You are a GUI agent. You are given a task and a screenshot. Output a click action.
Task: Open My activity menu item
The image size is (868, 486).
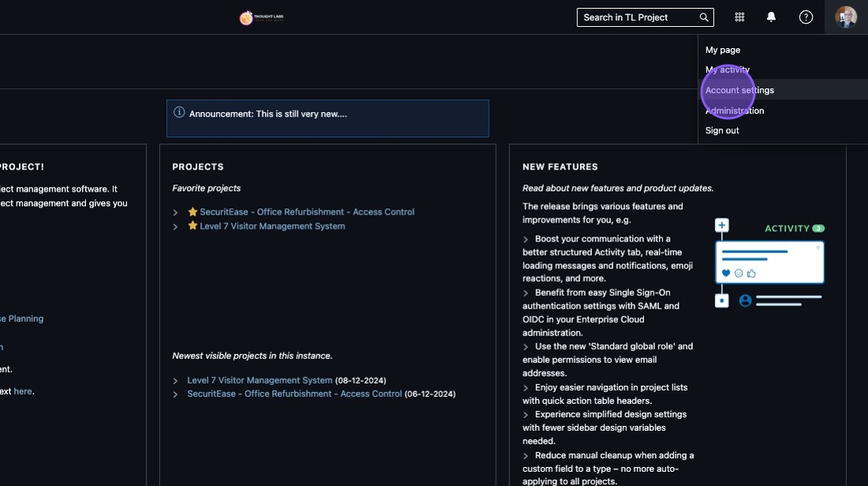727,70
